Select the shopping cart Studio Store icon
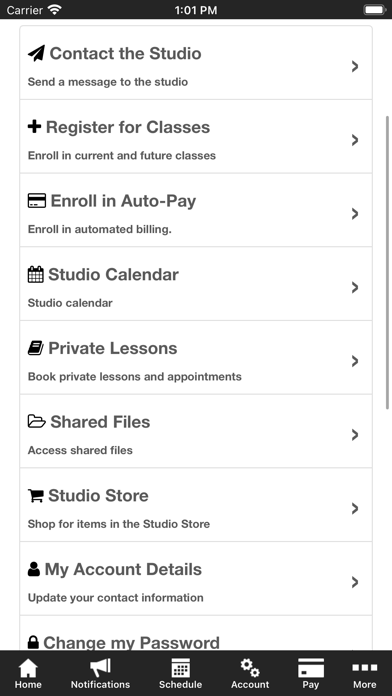Viewport: 392px width, 696px height. (x=36, y=495)
